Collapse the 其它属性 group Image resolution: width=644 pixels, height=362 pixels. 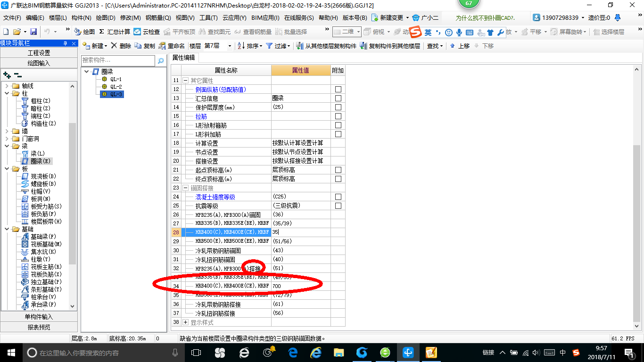(185, 81)
